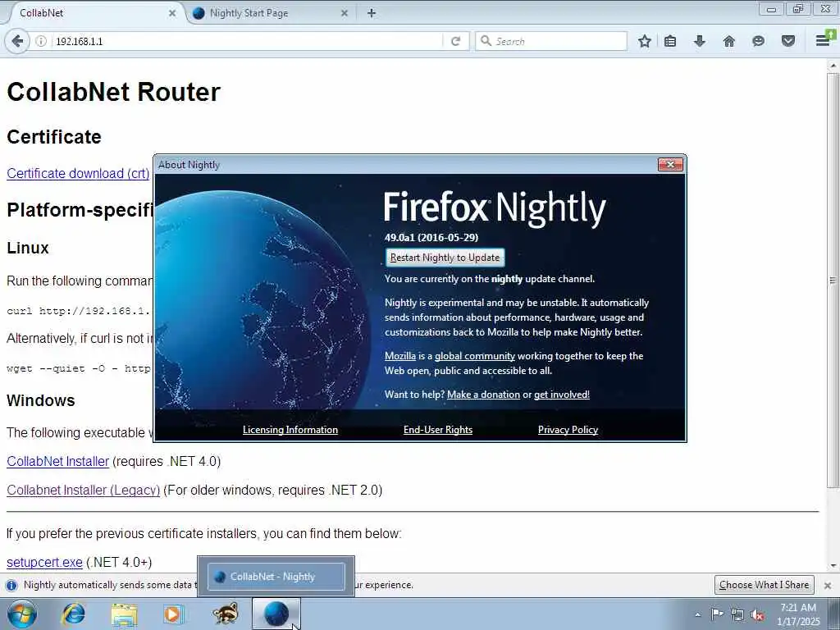Click Restart Nightly to Update button

[445, 258]
